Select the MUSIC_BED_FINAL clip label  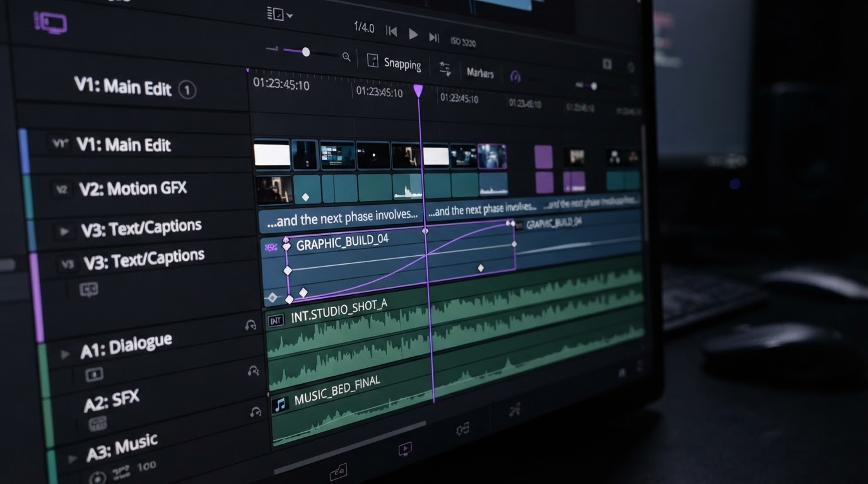tap(337, 391)
